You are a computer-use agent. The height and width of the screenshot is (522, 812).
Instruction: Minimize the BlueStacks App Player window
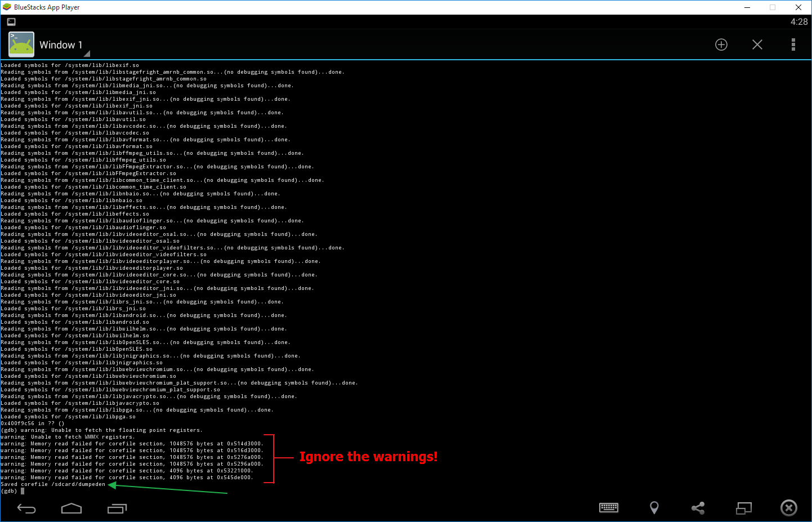pyautogui.click(x=747, y=7)
